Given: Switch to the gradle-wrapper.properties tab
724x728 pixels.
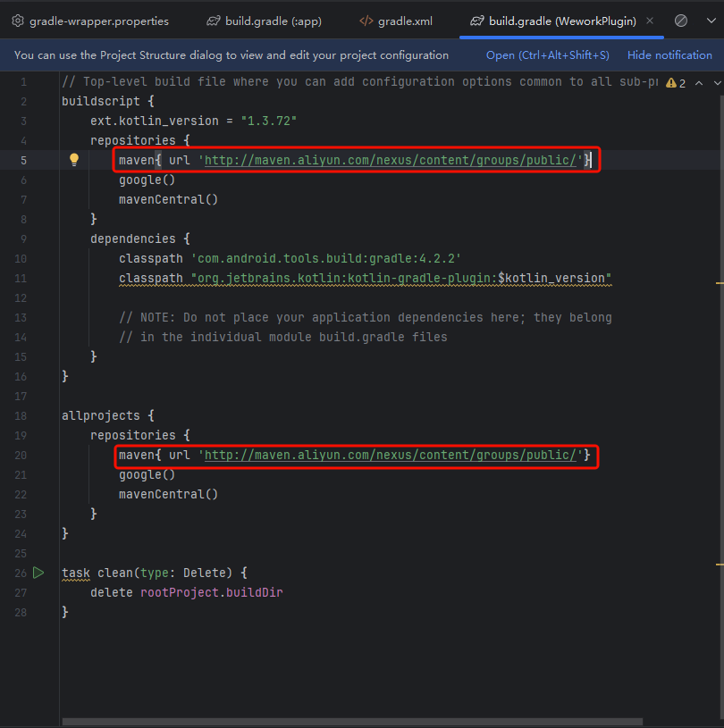Looking at the screenshot, I should [98, 21].
